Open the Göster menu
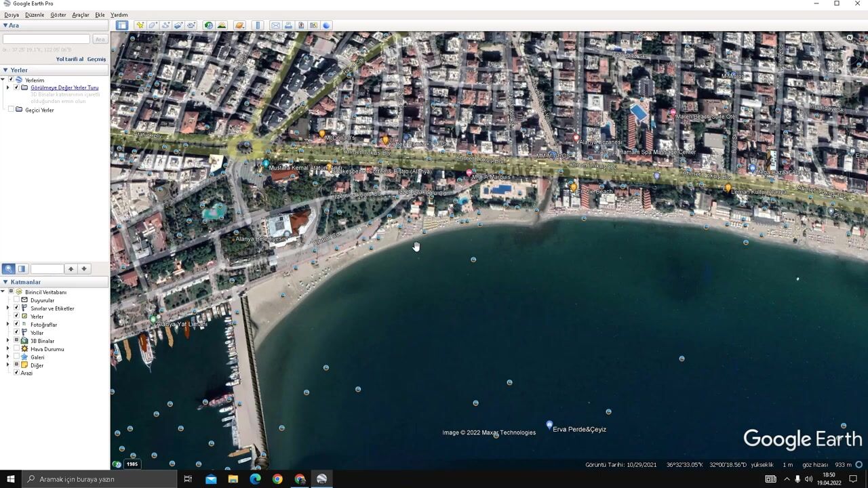868x488 pixels. 58,14
